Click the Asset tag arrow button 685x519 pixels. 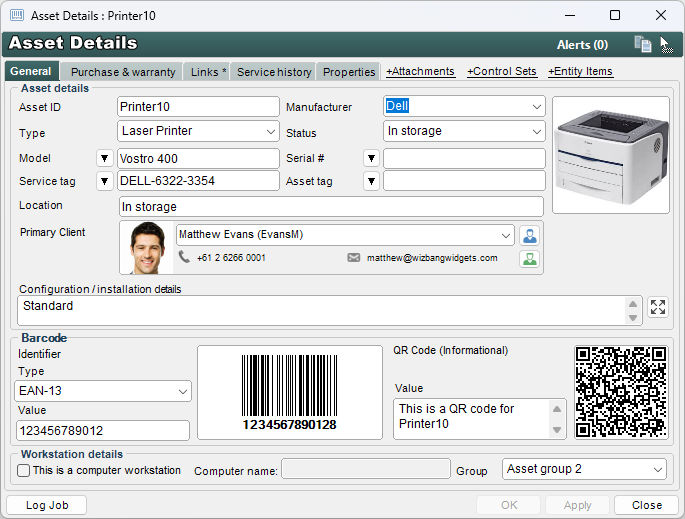[x=371, y=181]
